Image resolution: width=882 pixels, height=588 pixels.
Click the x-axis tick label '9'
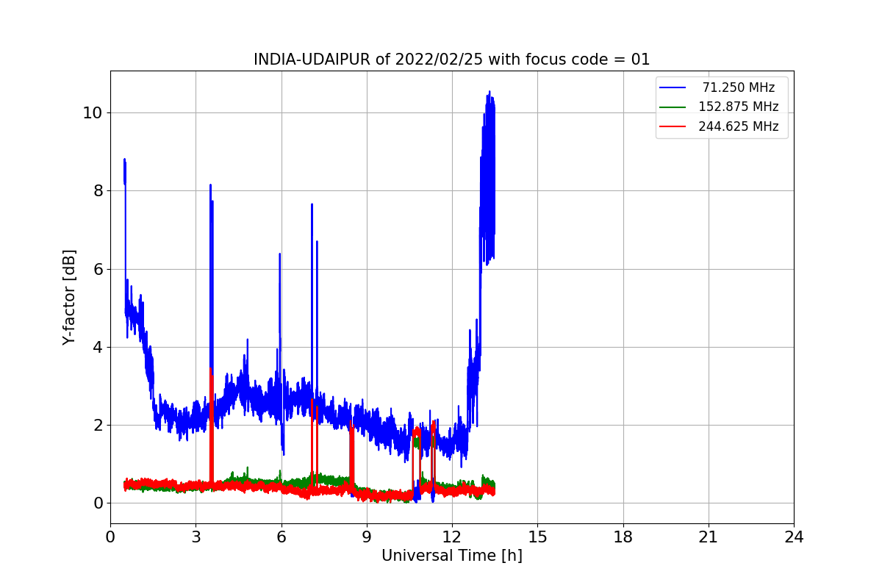(x=367, y=537)
